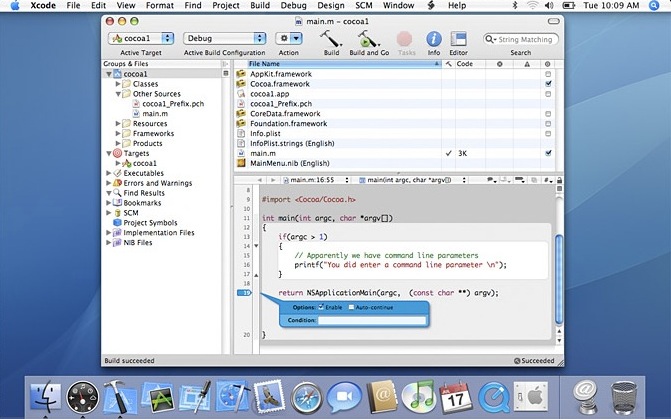Go back with the editor history left arrow
671x419 pixels.
point(259,180)
